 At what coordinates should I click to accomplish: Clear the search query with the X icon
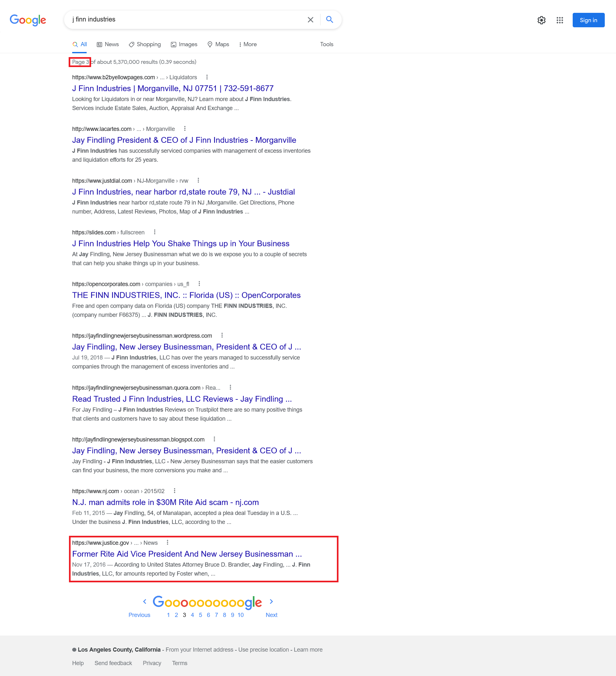pos(310,20)
